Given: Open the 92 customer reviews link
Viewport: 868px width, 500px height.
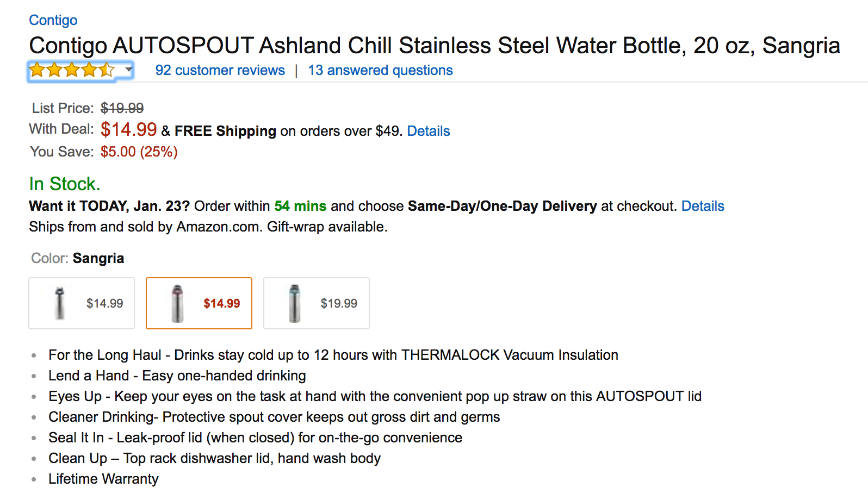Looking at the screenshot, I should pos(220,70).
